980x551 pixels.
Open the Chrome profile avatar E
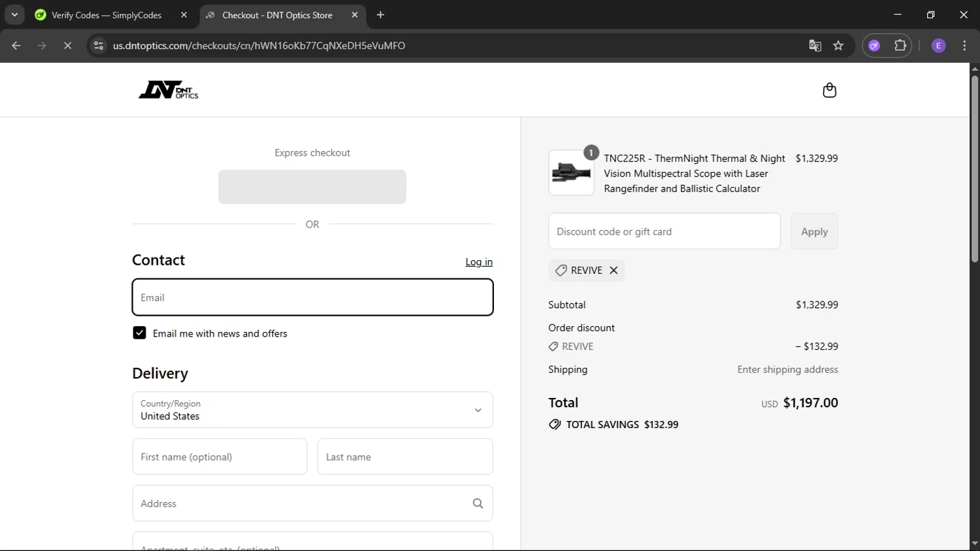pos(938,46)
